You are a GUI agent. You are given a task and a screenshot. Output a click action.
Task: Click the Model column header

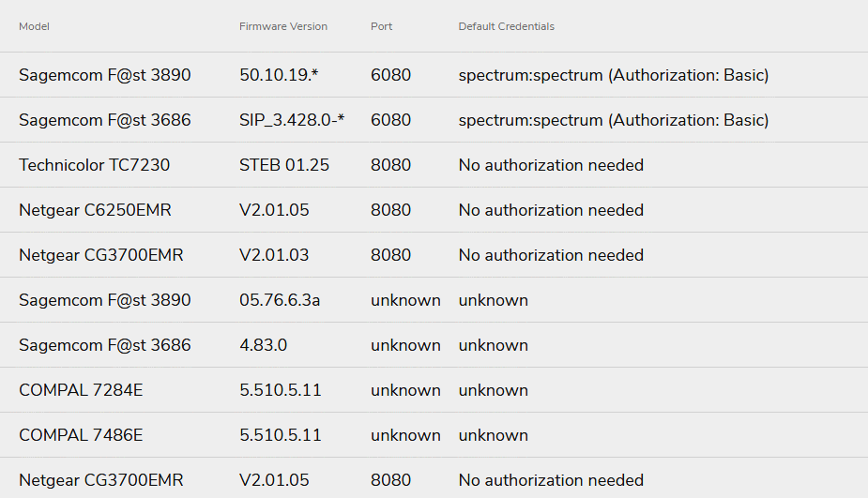[x=34, y=26]
